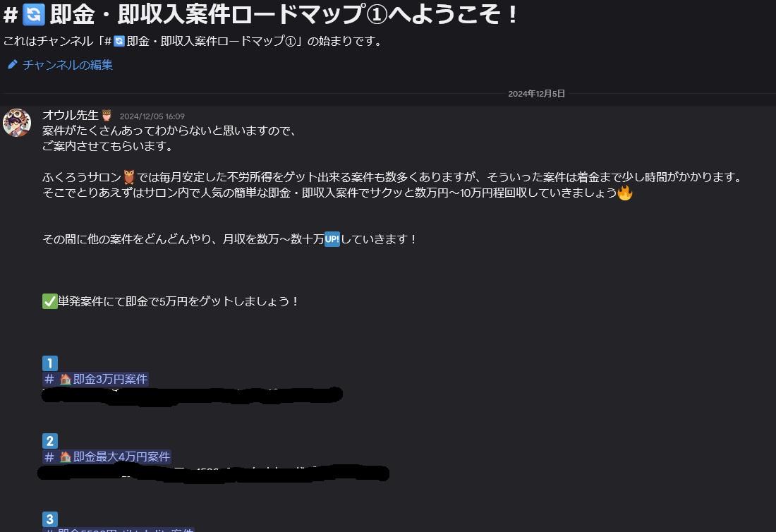Open the 即金最大4万円案件 channel link
This screenshot has height=532, width=776.
tap(107, 457)
